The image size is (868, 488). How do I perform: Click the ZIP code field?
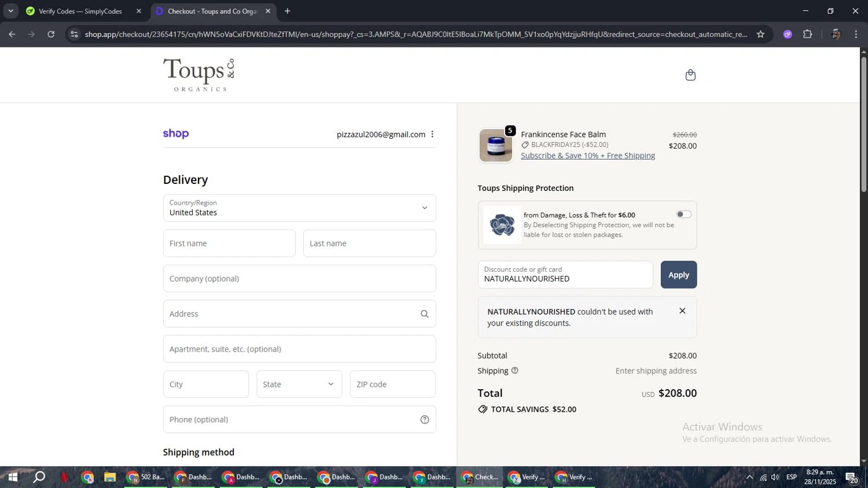tap(392, 384)
